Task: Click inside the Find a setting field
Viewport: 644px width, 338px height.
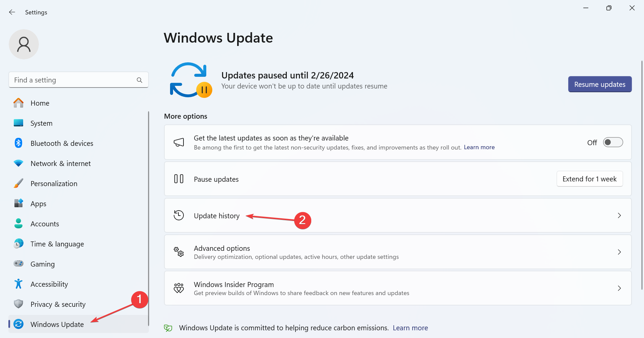Action: coord(67,80)
